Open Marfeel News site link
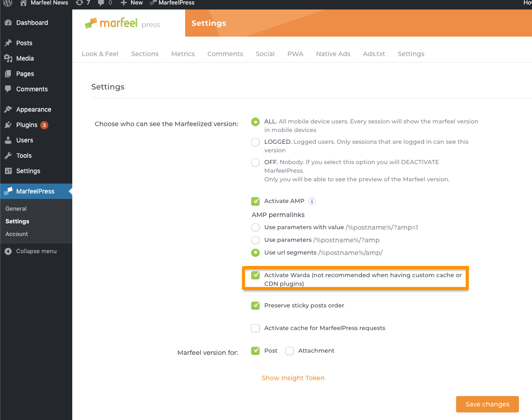 pos(49,3)
